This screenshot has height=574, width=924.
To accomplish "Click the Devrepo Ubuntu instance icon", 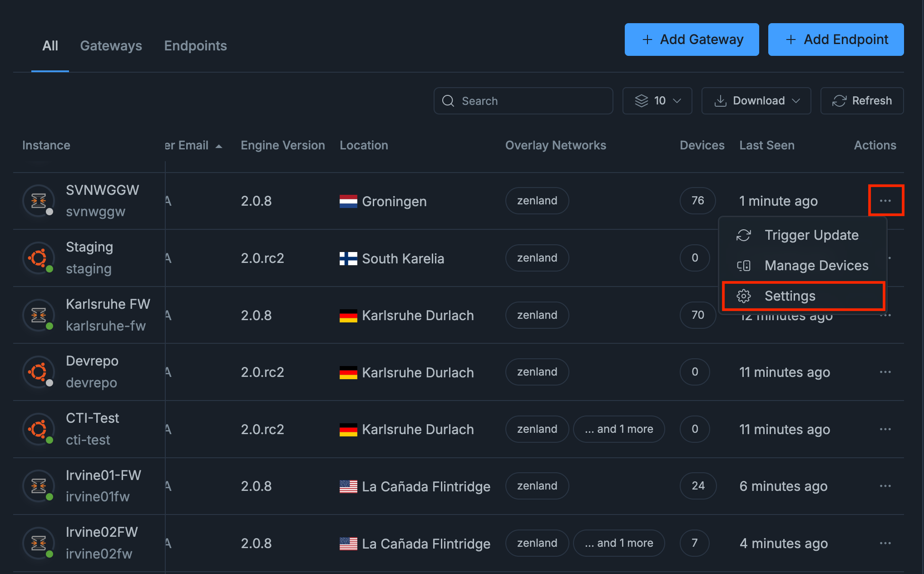I will [x=39, y=372].
